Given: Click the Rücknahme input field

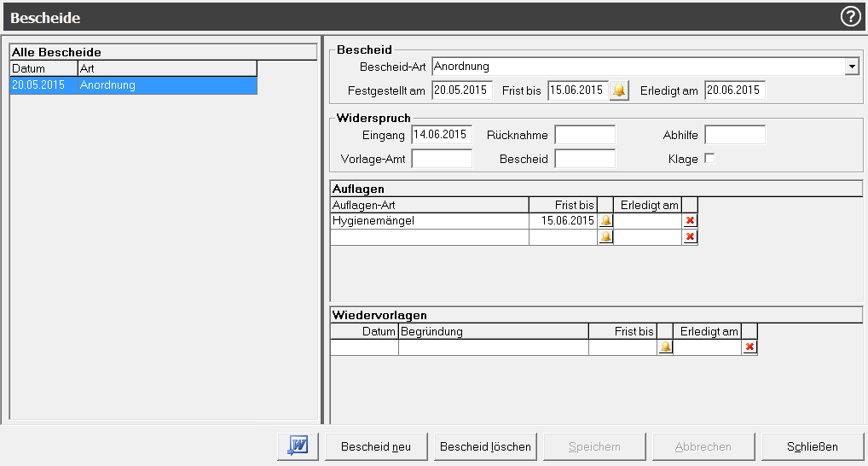Looking at the screenshot, I should (x=584, y=135).
